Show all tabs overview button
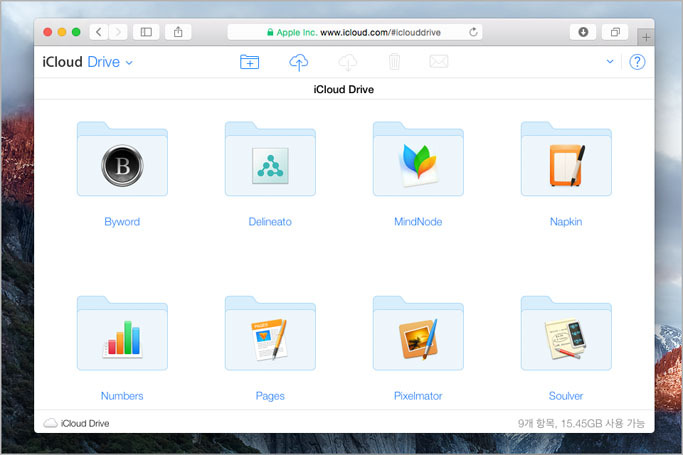This screenshot has width=683, height=455. tap(615, 32)
